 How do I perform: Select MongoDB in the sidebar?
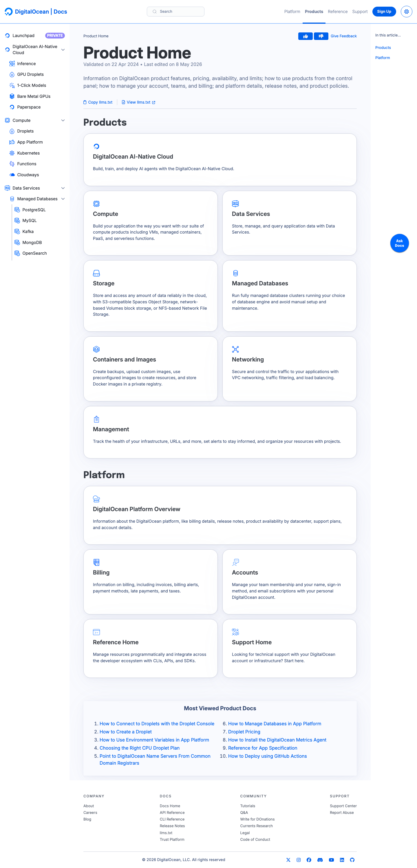click(x=32, y=242)
